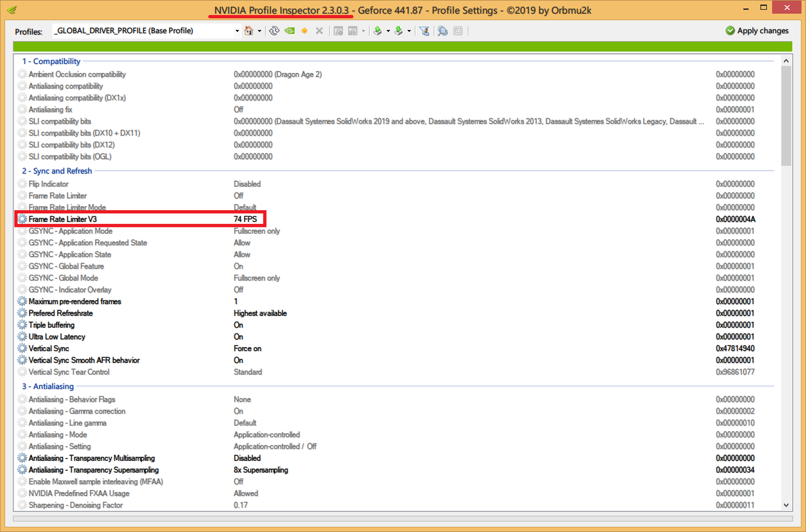The height and width of the screenshot is (532, 806).
Task: Collapse the 2 - Sync and Refresh group
Action: [x=57, y=171]
